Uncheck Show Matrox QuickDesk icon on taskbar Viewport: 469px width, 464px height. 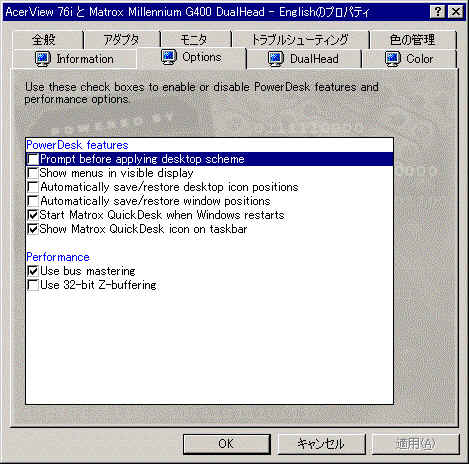(33, 229)
